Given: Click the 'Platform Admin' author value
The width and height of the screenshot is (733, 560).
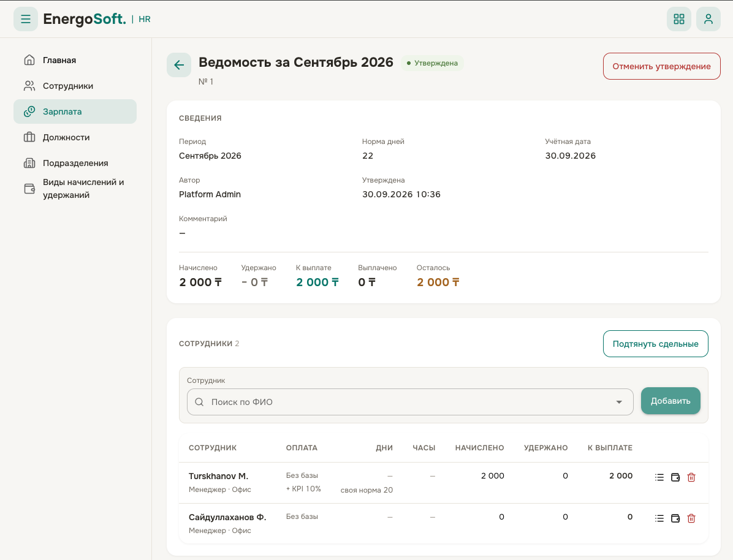Looking at the screenshot, I should coord(210,194).
